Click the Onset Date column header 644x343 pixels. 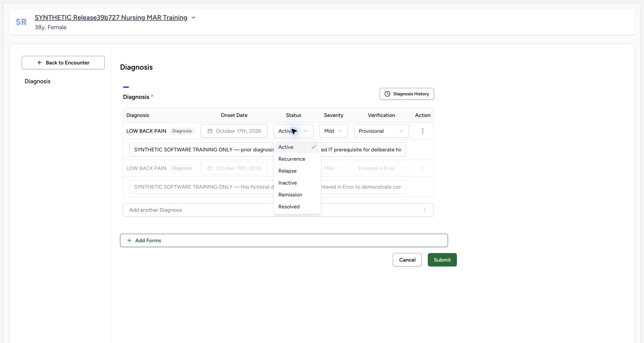(234, 115)
